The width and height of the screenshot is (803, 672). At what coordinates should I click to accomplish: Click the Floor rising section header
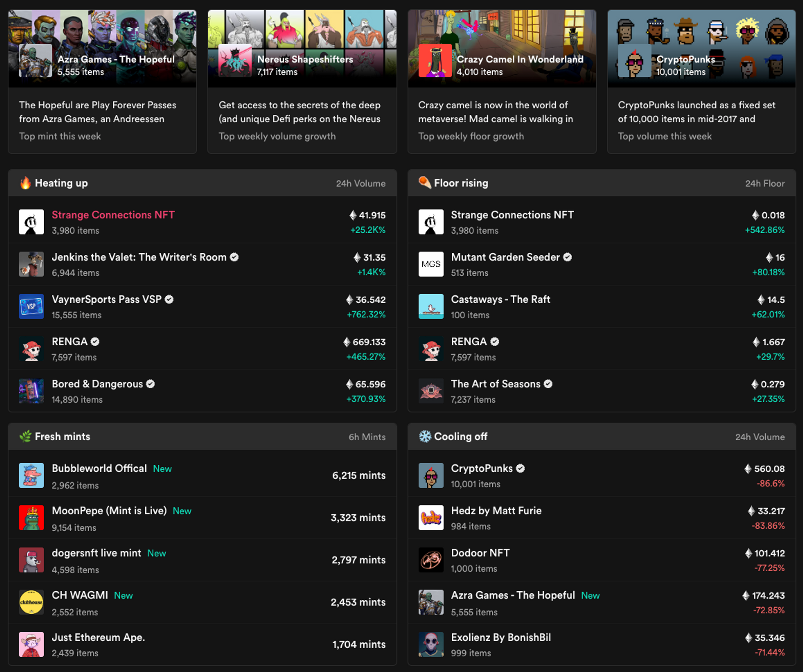(602, 183)
